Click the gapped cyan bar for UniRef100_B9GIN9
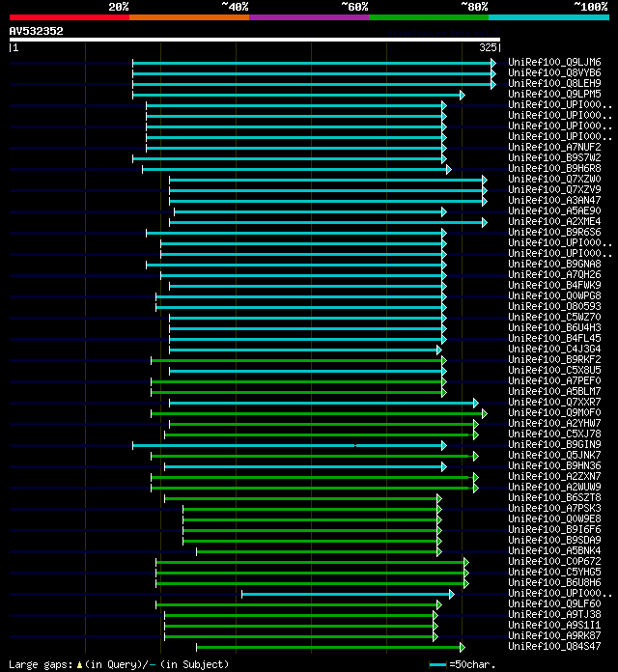Viewport: 618px width, 672px height. [290, 446]
